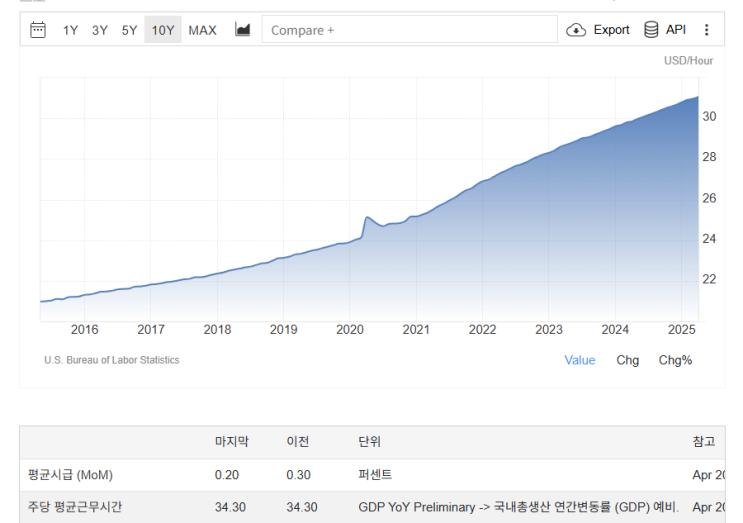743x523 pixels.
Task: Open the chart type area icon
Action: (x=243, y=29)
